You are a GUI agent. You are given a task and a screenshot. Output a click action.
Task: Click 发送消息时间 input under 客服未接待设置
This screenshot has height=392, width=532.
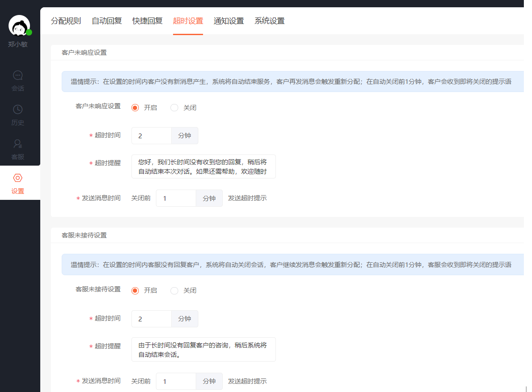tap(176, 381)
